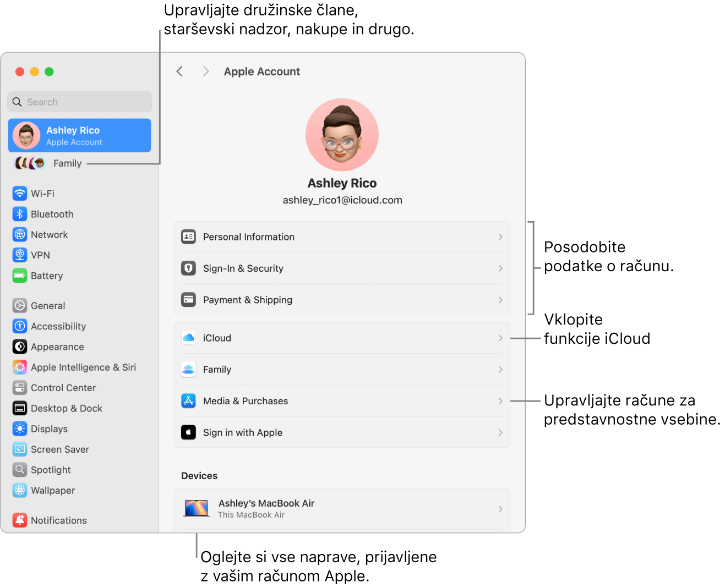
Task: Click the Appearance icon
Action: pos(20,347)
